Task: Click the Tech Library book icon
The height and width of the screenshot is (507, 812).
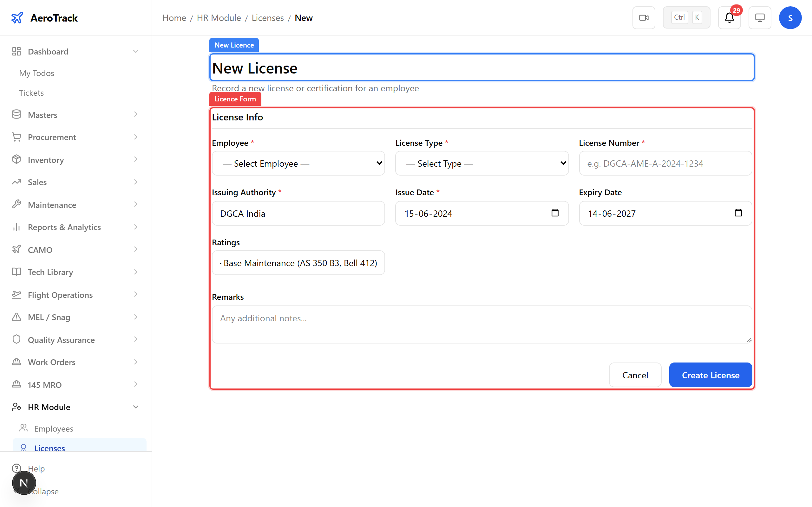Action: point(16,272)
